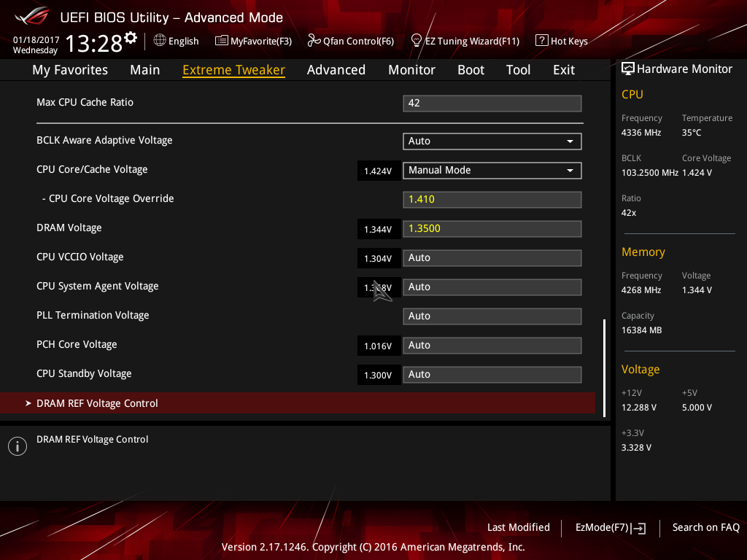This screenshot has width=747, height=560.
Task: Click BCLK 103.2500 MHz value
Action: pyautogui.click(x=650, y=173)
